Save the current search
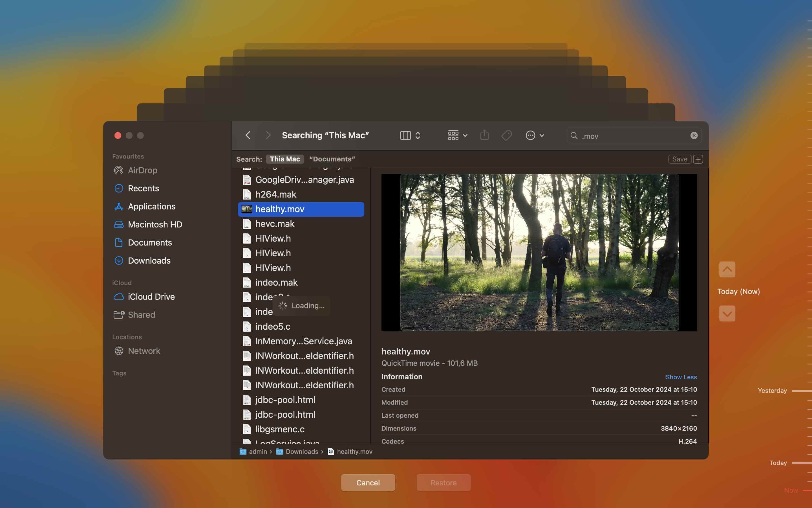 click(x=679, y=159)
